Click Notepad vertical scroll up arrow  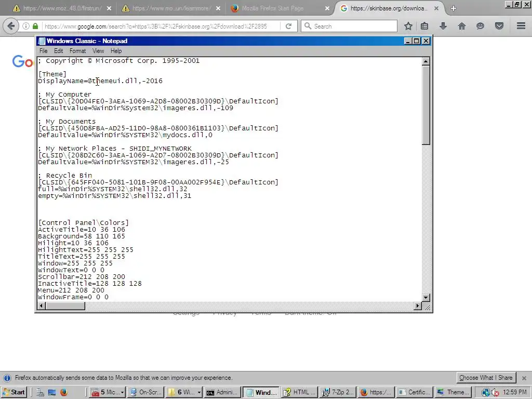click(x=426, y=61)
